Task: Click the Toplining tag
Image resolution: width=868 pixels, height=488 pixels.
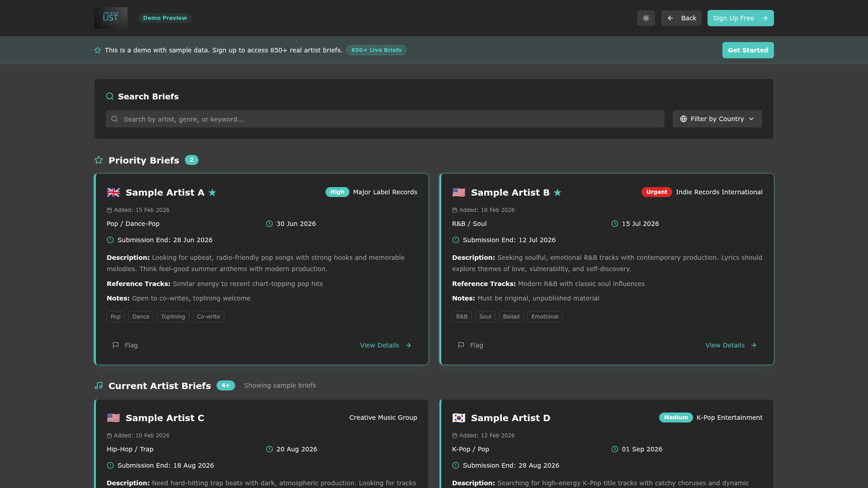Action: (x=173, y=317)
